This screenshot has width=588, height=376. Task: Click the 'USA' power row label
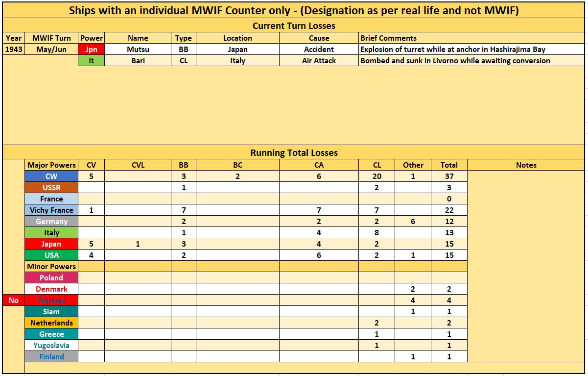51,255
